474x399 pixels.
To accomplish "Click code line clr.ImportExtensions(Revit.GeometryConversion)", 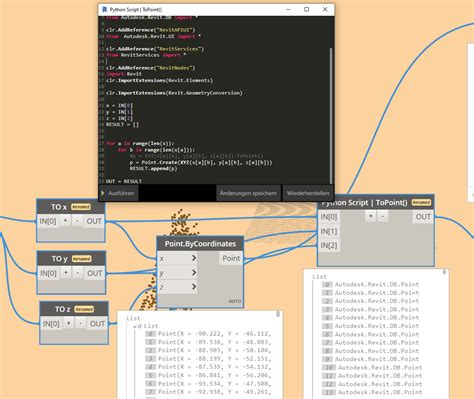I will (x=174, y=93).
